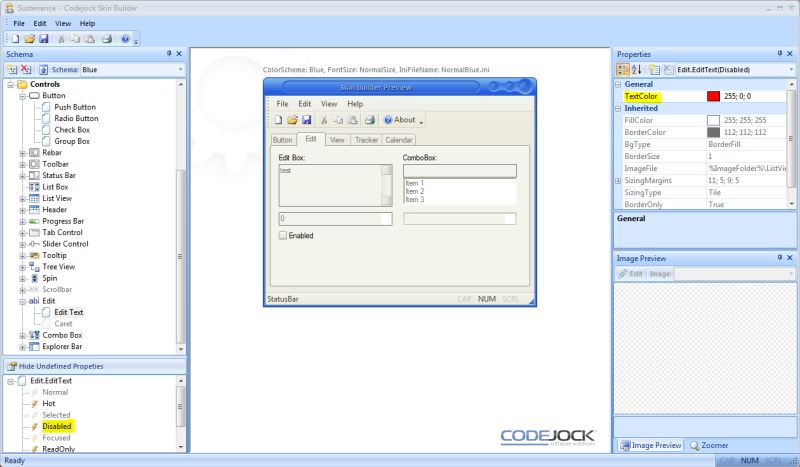Click the schema properties icon beside Schema label

(x=44, y=69)
